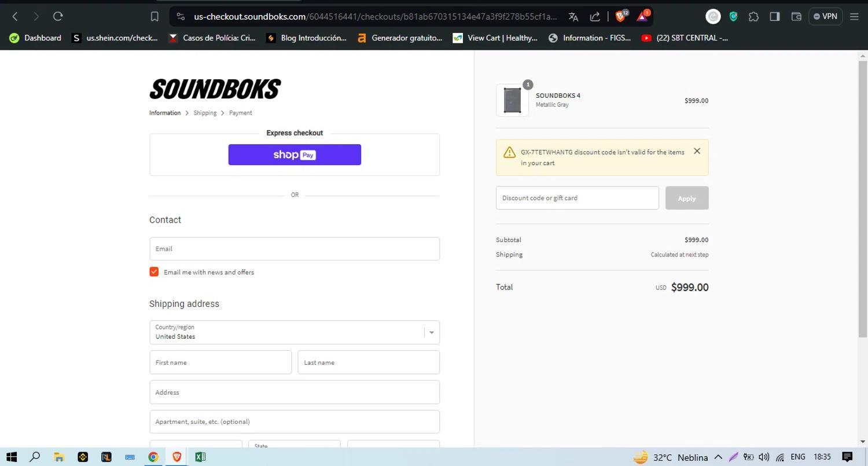
Task: Open Blog Introducción bookmark
Action: click(x=306, y=38)
